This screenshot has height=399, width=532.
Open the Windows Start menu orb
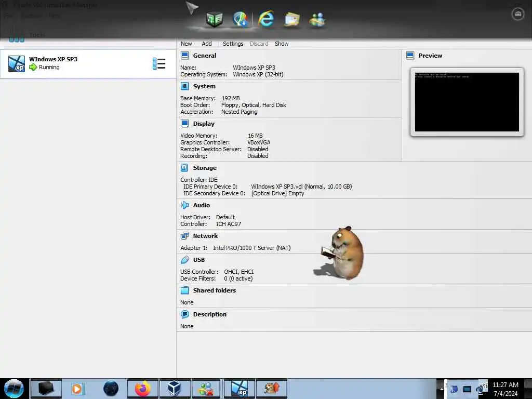point(14,389)
